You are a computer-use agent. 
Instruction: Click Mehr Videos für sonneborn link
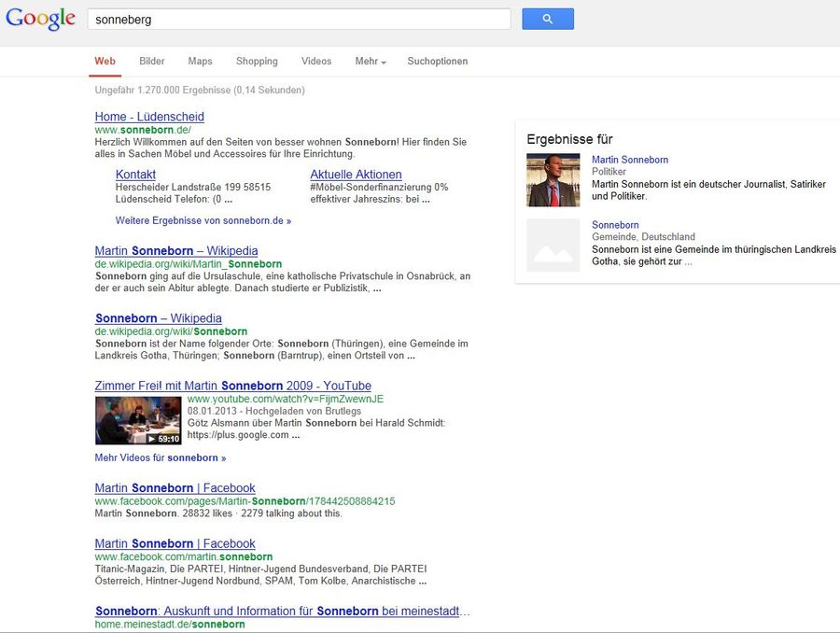(x=161, y=458)
